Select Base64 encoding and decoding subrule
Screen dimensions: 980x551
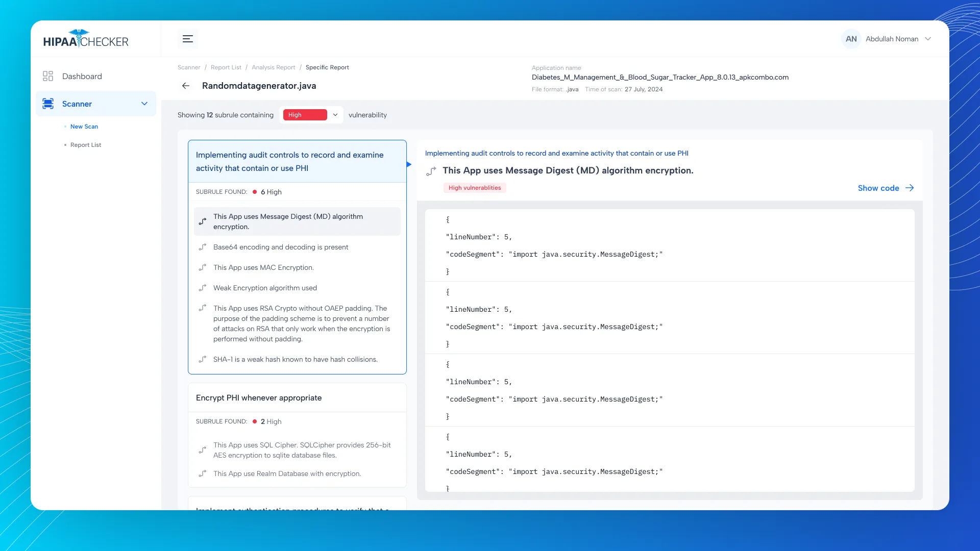pyautogui.click(x=281, y=247)
